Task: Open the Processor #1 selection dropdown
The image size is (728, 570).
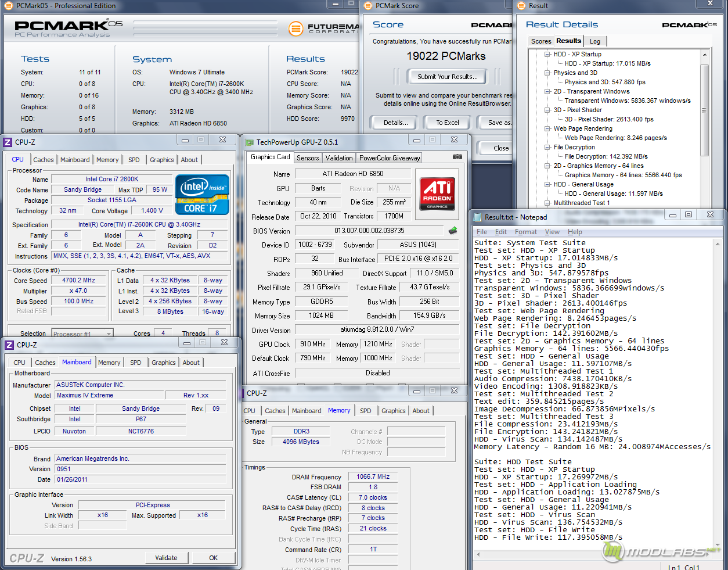Action: point(109,334)
